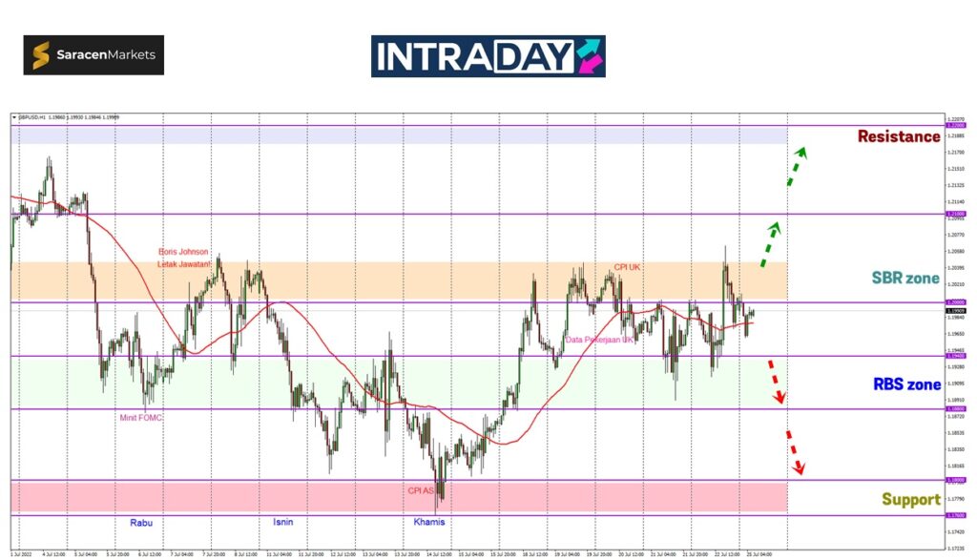Click the CPI AS annotation text

421,490
